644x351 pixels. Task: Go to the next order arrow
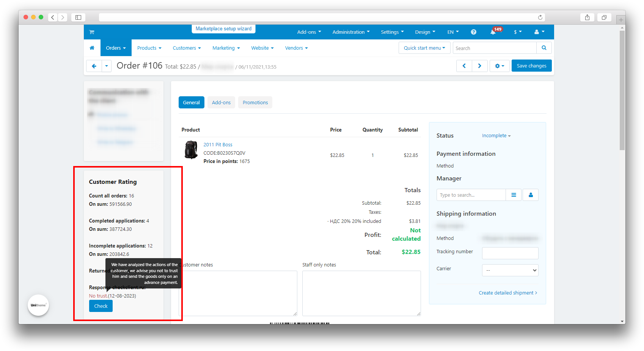[479, 66]
